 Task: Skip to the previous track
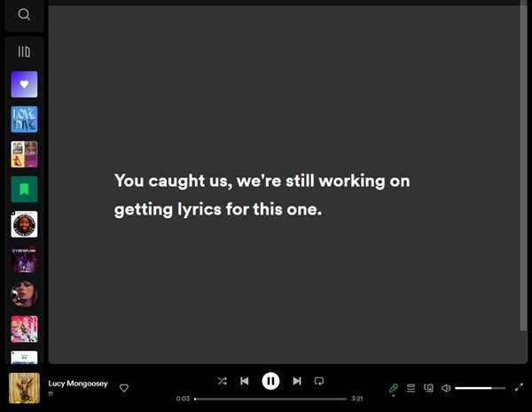(x=245, y=381)
